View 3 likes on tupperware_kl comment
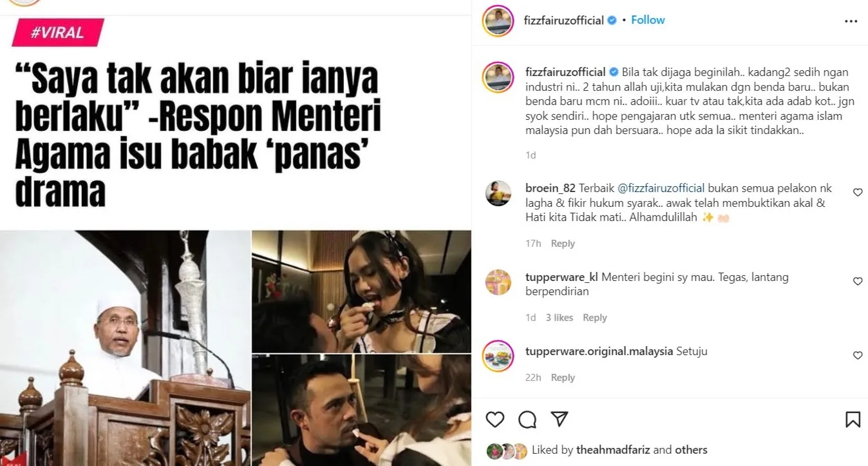Screen dimensions: 868x466 point(559,318)
